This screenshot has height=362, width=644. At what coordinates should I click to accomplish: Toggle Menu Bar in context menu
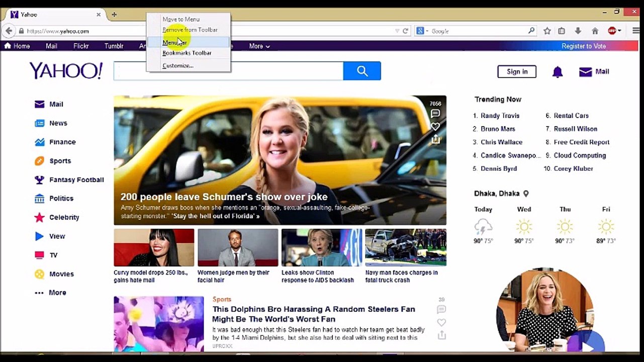tap(189, 43)
